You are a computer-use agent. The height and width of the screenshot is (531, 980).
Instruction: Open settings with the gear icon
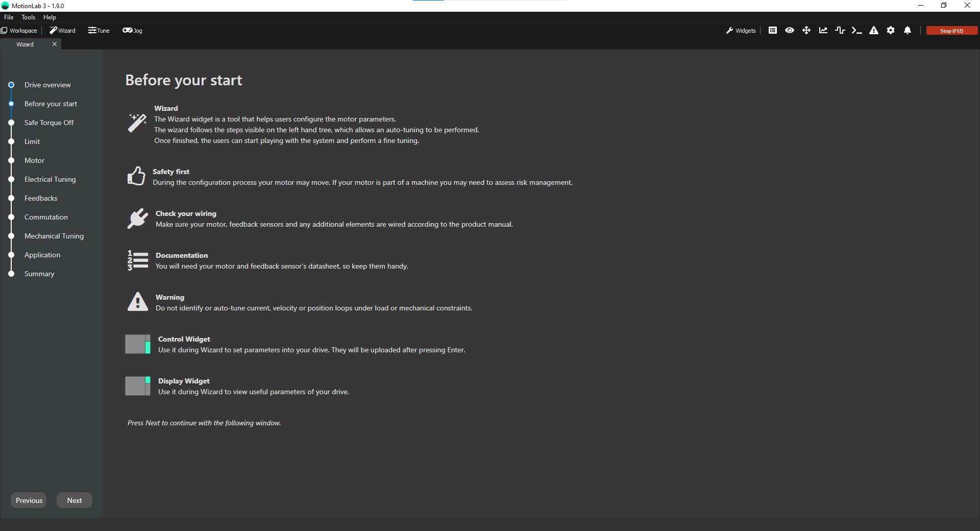(891, 31)
